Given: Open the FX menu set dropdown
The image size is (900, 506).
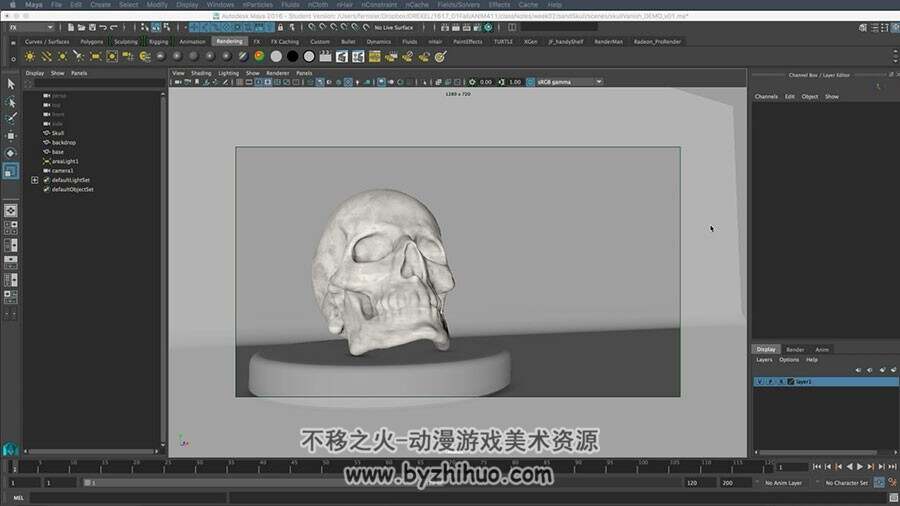Looking at the screenshot, I should pyautogui.click(x=31, y=27).
